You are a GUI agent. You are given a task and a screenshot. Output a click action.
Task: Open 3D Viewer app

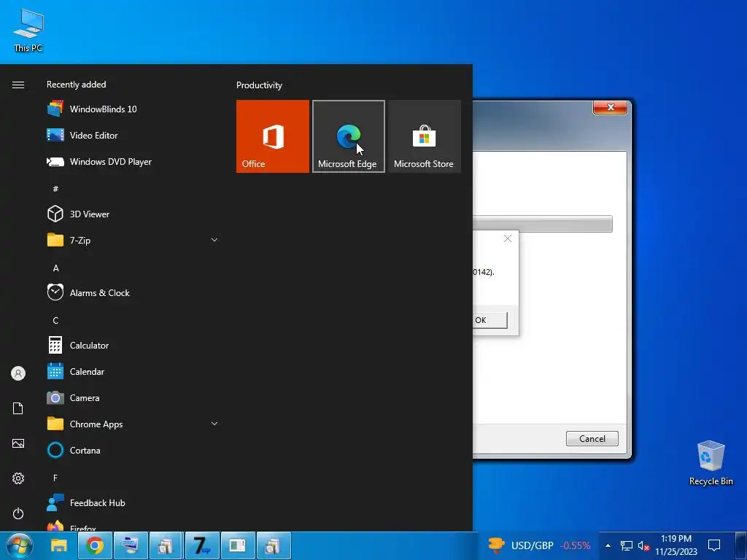tap(133, 214)
